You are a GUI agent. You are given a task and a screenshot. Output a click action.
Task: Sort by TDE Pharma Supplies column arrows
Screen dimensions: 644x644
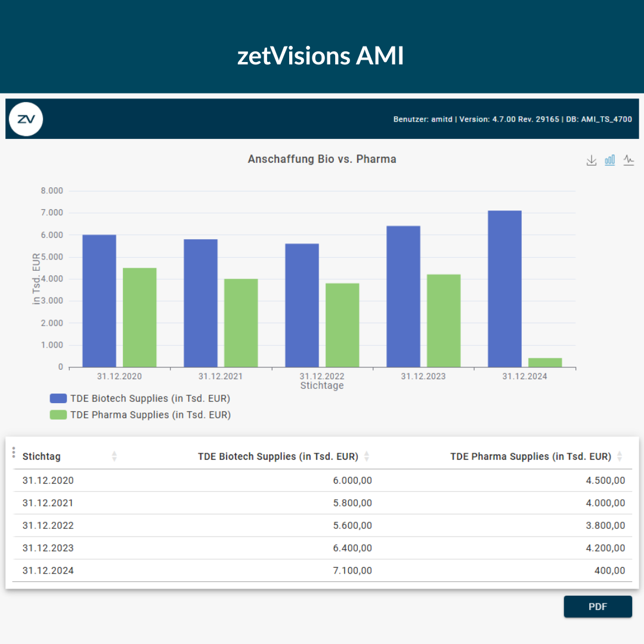(x=620, y=457)
